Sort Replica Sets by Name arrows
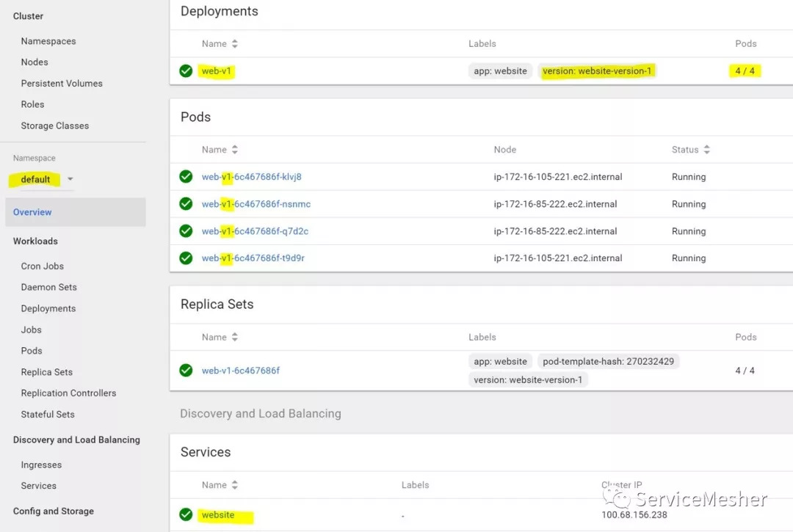This screenshot has width=793, height=532. point(235,337)
